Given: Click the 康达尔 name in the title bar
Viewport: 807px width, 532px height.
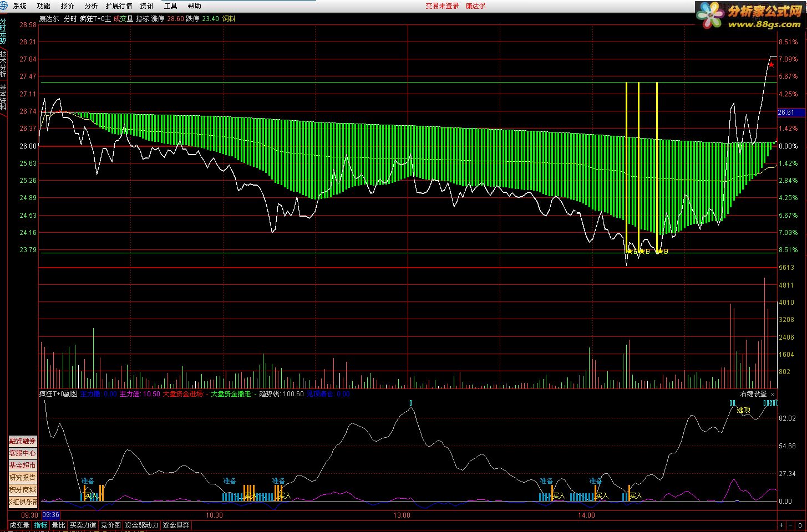Looking at the screenshot, I should (x=475, y=6).
